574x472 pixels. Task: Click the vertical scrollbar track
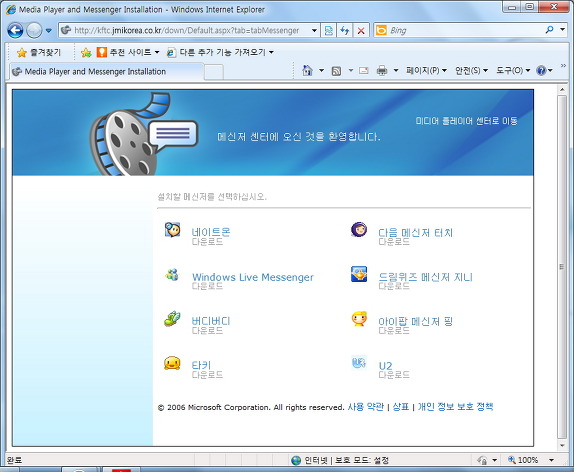pos(562,267)
